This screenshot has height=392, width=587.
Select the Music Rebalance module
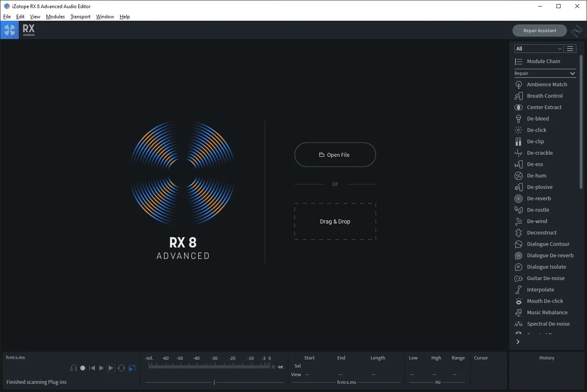click(x=547, y=312)
